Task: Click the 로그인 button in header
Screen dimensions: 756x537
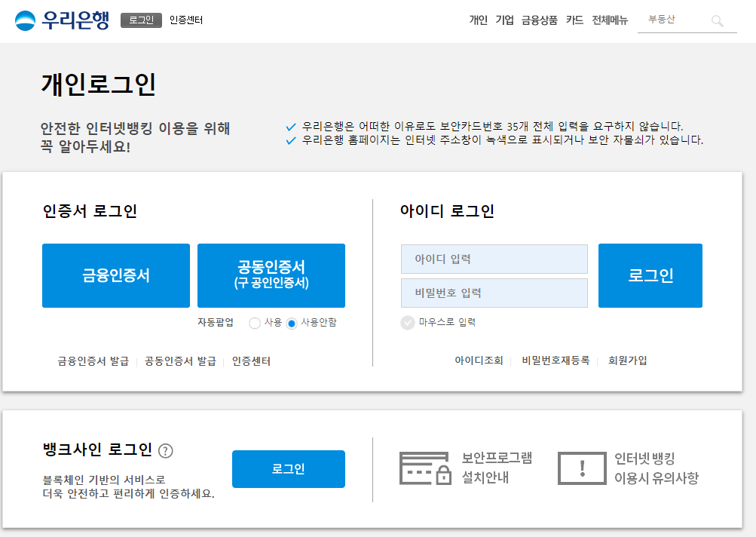Action: click(x=141, y=20)
